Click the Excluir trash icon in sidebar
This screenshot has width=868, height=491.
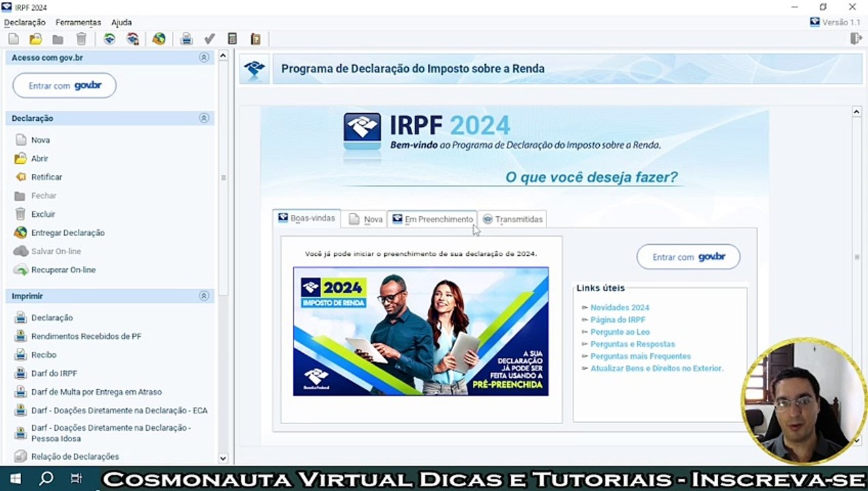pyautogui.click(x=20, y=214)
